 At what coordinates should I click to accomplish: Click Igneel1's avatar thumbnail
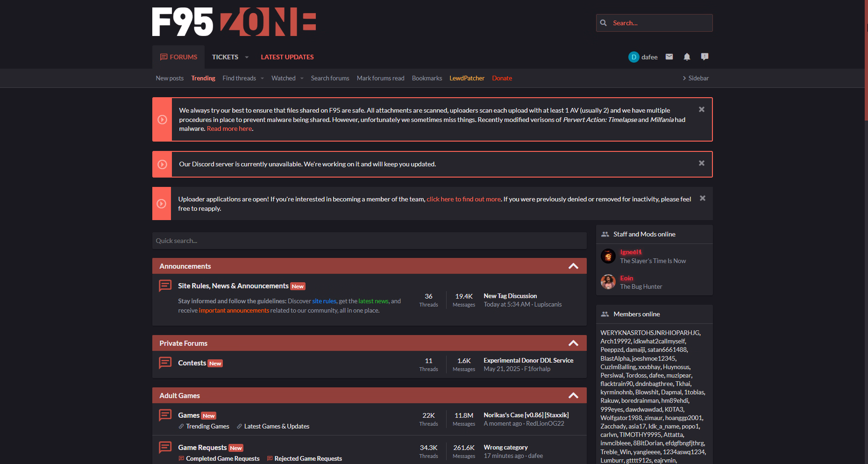pyautogui.click(x=608, y=256)
